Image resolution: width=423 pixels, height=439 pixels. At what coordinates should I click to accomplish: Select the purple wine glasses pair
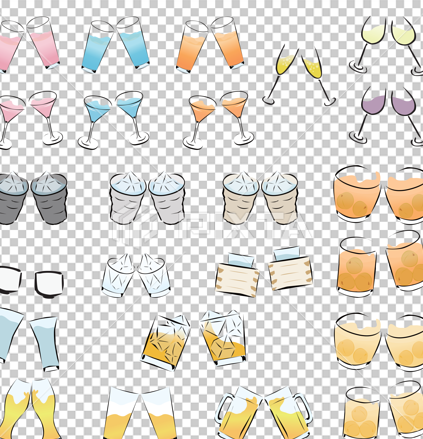coord(386,115)
